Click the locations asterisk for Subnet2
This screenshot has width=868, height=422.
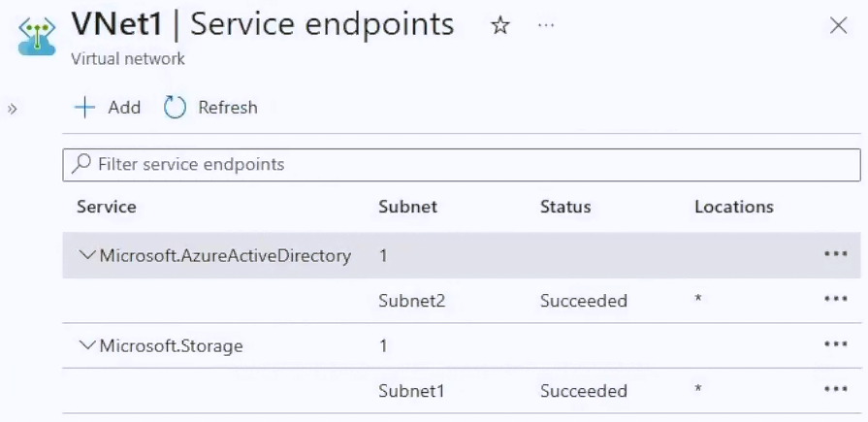tap(698, 299)
